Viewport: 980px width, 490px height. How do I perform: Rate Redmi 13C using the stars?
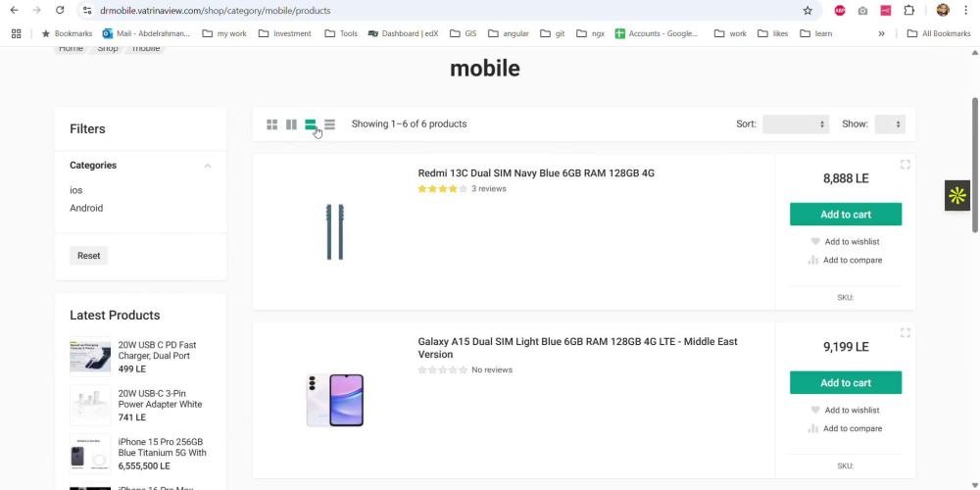tap(443, 189)
